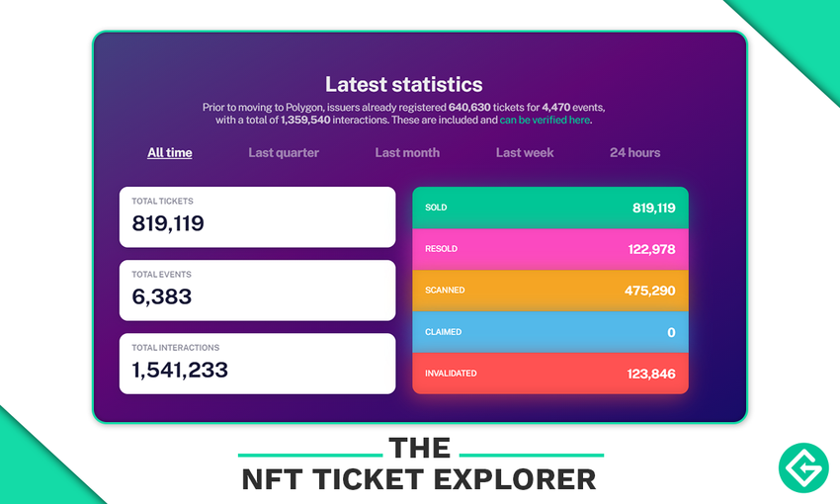Switch to the 24 hours tab
This screenshot has width=840, height=504.
point(634,153)
